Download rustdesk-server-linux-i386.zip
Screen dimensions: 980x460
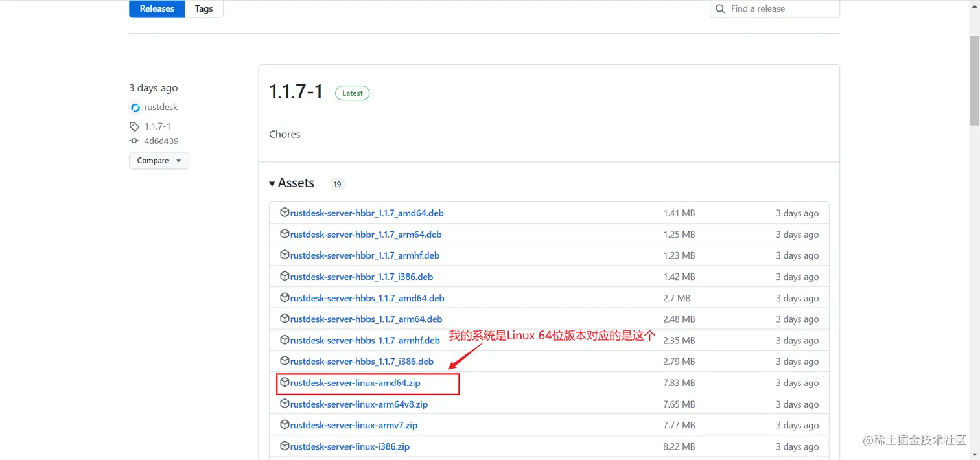pyautogui.click(x=350, y=446)
